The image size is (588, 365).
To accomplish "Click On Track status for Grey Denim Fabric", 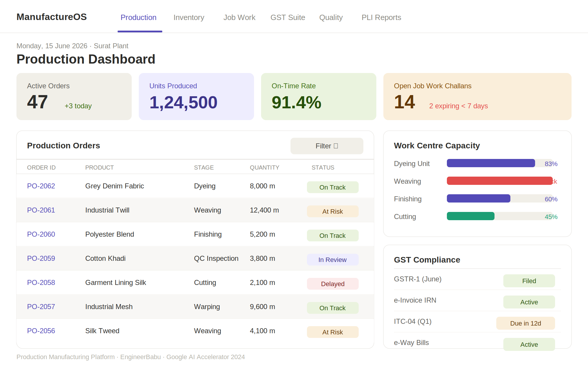I will [333, 187].
